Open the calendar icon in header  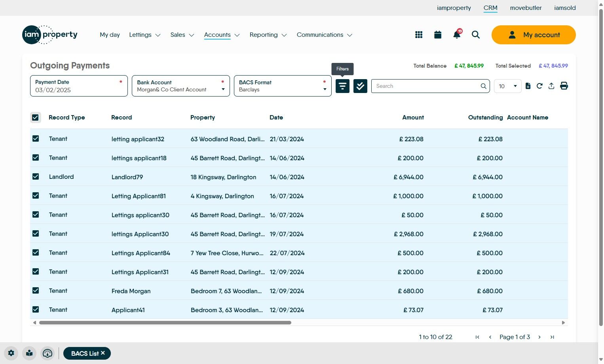click(x=438, y=35)
